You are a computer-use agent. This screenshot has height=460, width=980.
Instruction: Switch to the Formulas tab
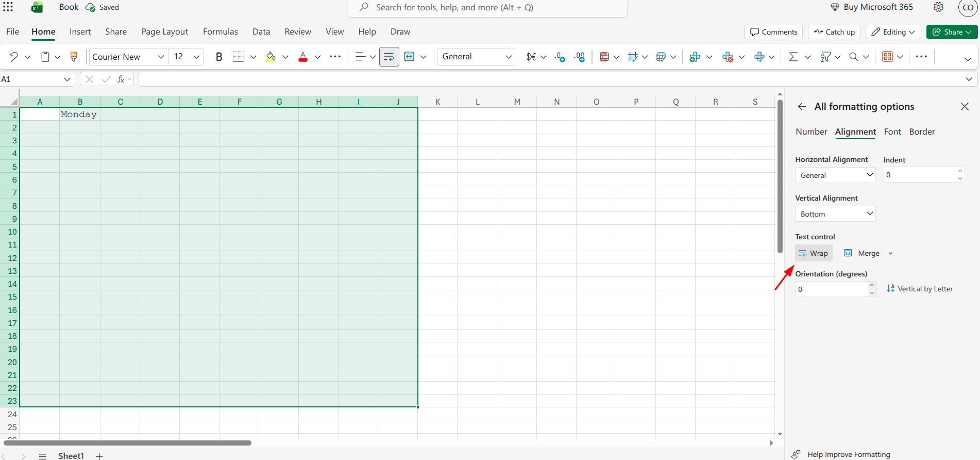coord(221,31)
